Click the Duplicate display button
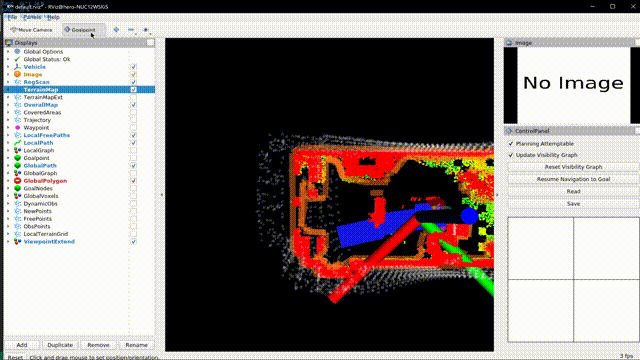The width and height of the screenshot is (640, 360). [x=60, y=345]
